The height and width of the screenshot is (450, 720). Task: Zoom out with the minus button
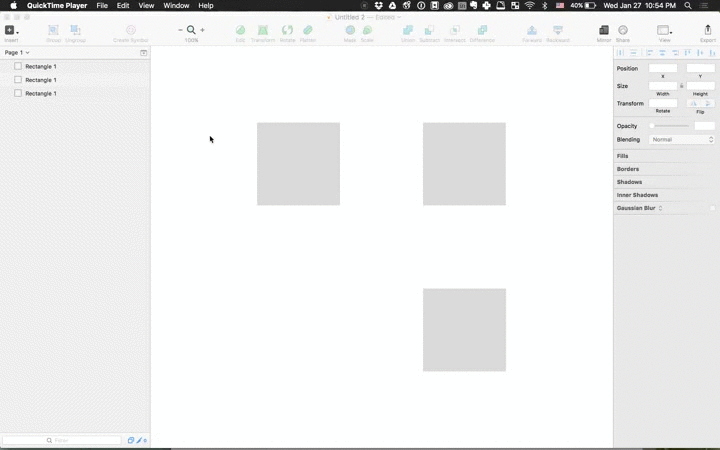[x=180, y=30]
